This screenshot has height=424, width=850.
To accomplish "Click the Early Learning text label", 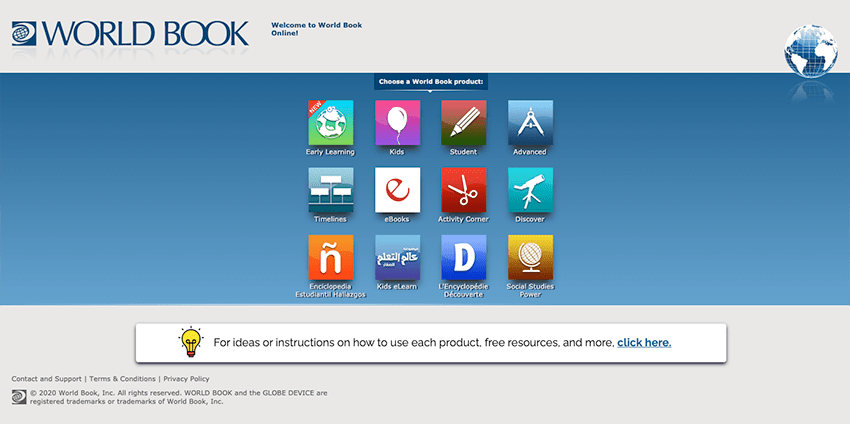I will [x=330, y=152].
